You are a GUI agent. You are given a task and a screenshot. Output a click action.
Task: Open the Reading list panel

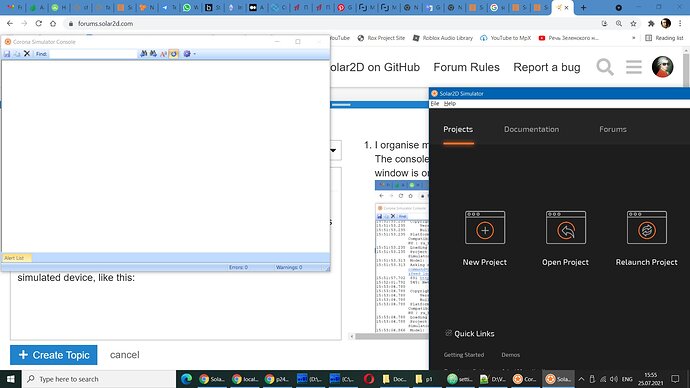click(664, 38)
